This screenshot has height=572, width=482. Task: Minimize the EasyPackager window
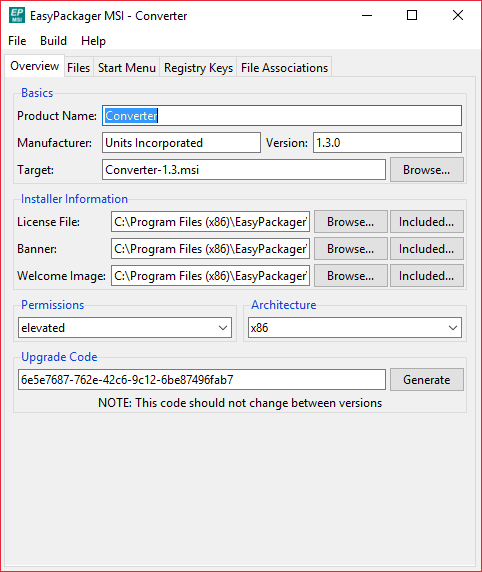(367, 15)
